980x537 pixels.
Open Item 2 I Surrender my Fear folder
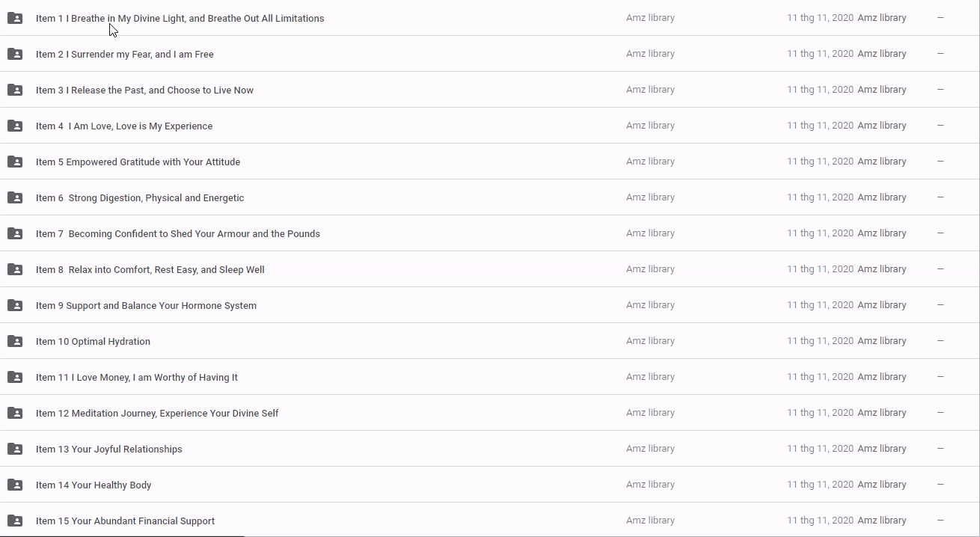tap(124, 55)
